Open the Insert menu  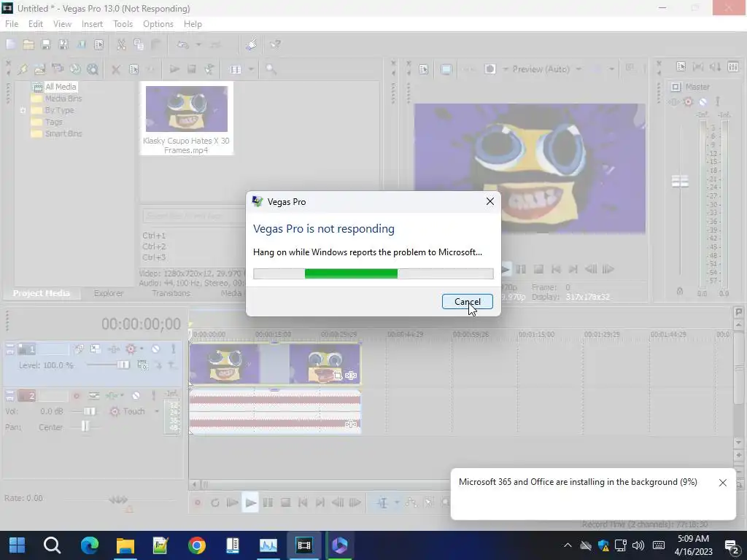tap(92, 24)
